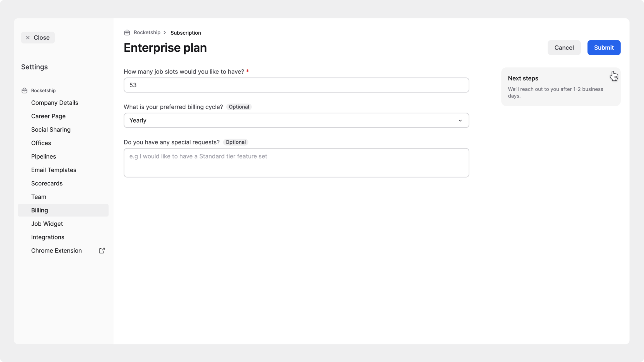Click the briefcase icon in breadcrumb
Image resolution: width=644 pixels, height=362 pixels.
tap(127, 33)
